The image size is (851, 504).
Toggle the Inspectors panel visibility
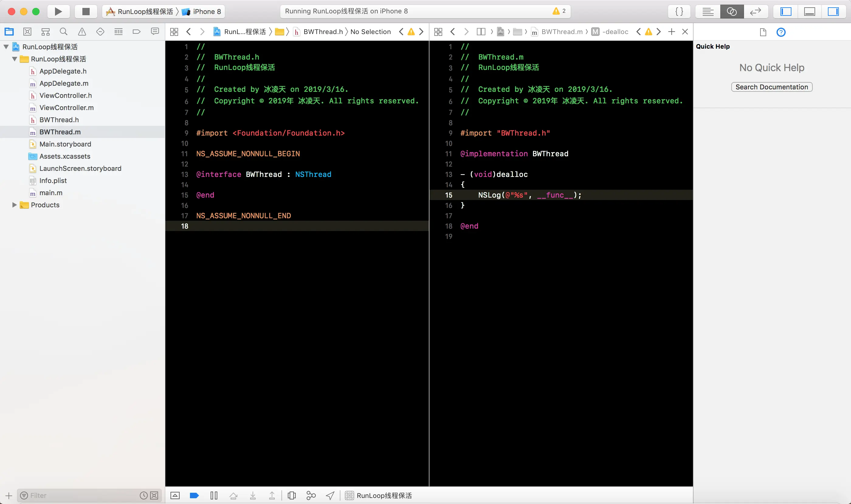click(x=833, y=12)
